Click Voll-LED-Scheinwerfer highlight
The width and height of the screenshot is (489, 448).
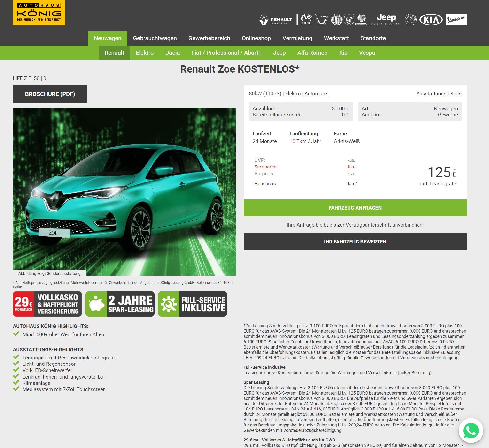pos(47,370)
